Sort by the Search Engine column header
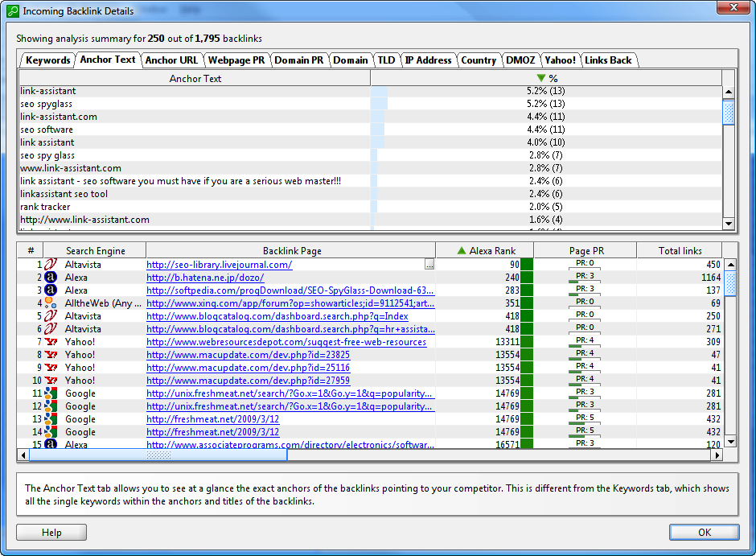The height and width of the screenshot is (556, 756). pyautogui.click(x=95, y=251)
